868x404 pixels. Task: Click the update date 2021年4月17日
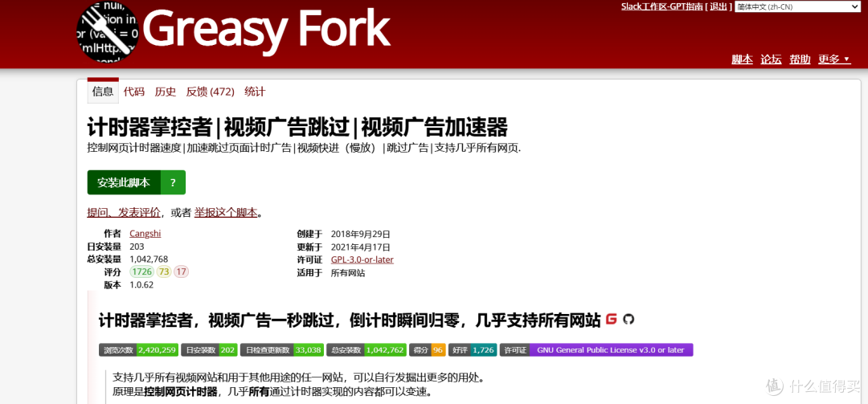coord(360,247)
